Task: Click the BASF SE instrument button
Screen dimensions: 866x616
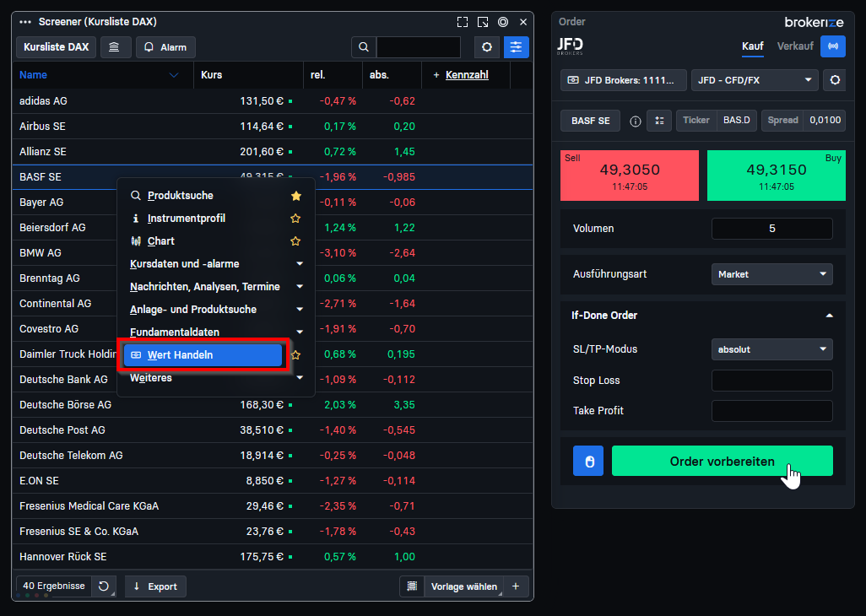Action: click(x=590, y=121)
